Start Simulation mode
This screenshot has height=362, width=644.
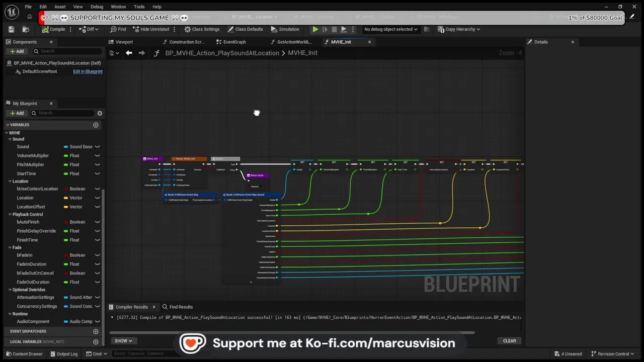pyautogui.click(x=285, y=29)
